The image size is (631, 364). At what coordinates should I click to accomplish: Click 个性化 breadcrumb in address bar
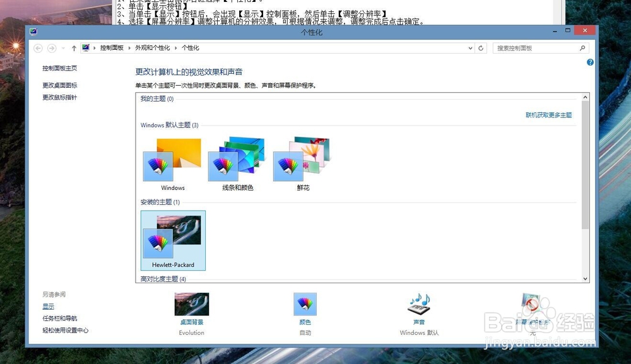(x=191, y=48)
